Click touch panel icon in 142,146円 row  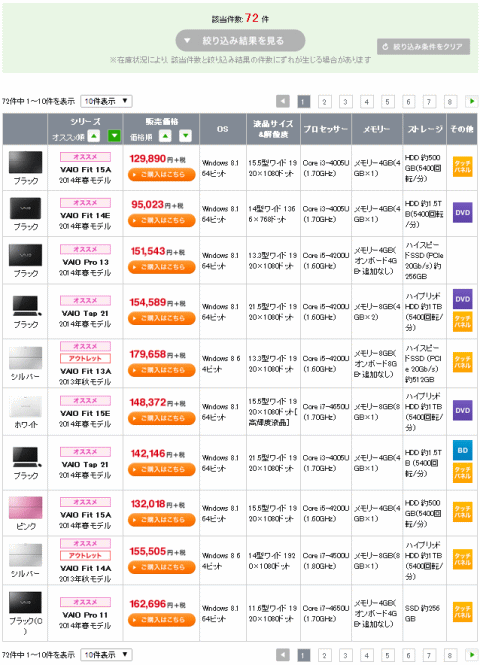tap(462, 473)
